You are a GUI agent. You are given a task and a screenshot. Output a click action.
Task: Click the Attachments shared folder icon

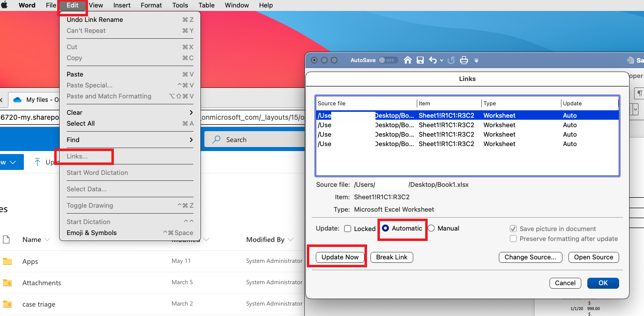(7, 283)
